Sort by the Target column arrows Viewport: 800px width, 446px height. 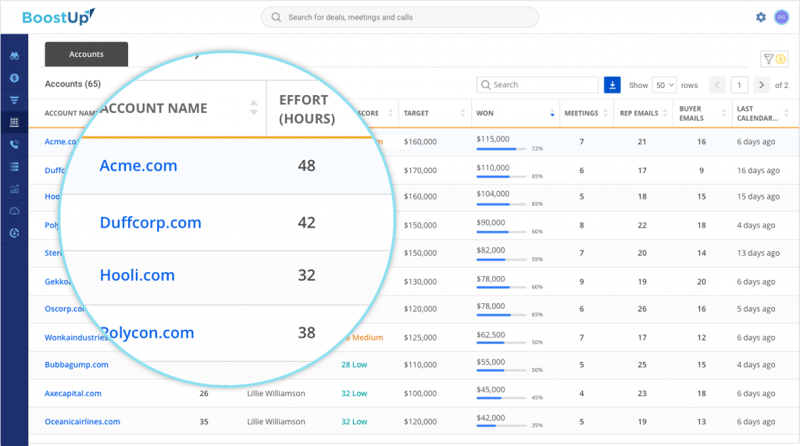tap(463, 113)
